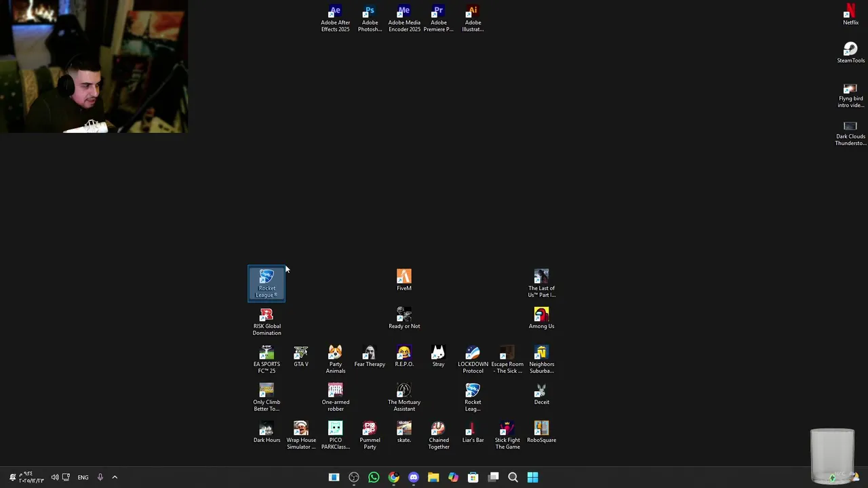Select the Dark Hours shortcut
The image size is (868, 488).
tap(267, 432)
